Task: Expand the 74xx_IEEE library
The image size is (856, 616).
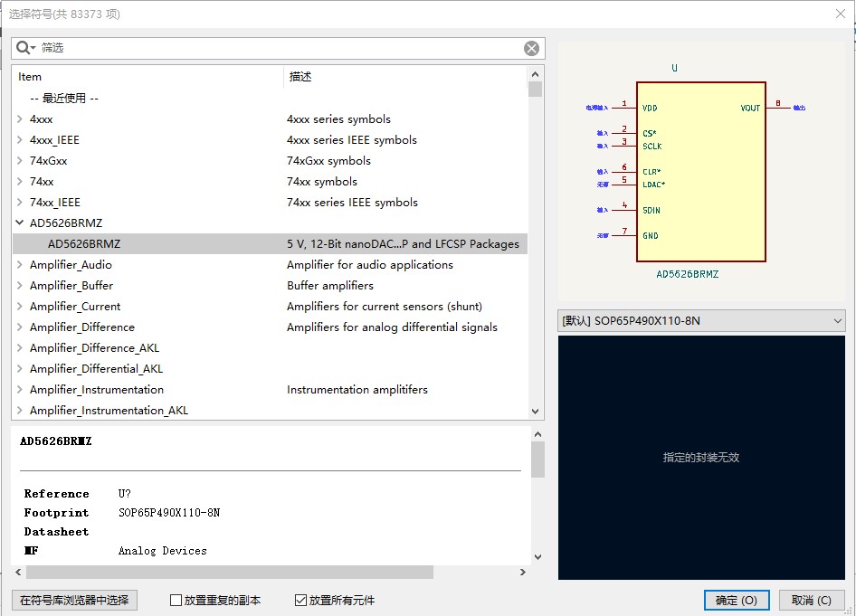Action: (x=20, y=203)
